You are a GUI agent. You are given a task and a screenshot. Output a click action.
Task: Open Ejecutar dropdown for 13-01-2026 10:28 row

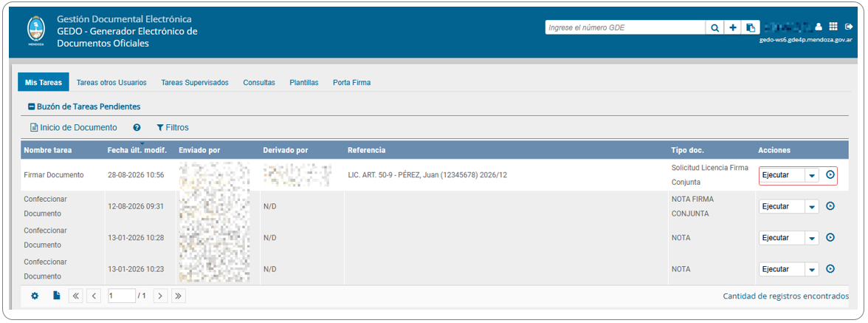pyautogui.click(x=812, y=238)
